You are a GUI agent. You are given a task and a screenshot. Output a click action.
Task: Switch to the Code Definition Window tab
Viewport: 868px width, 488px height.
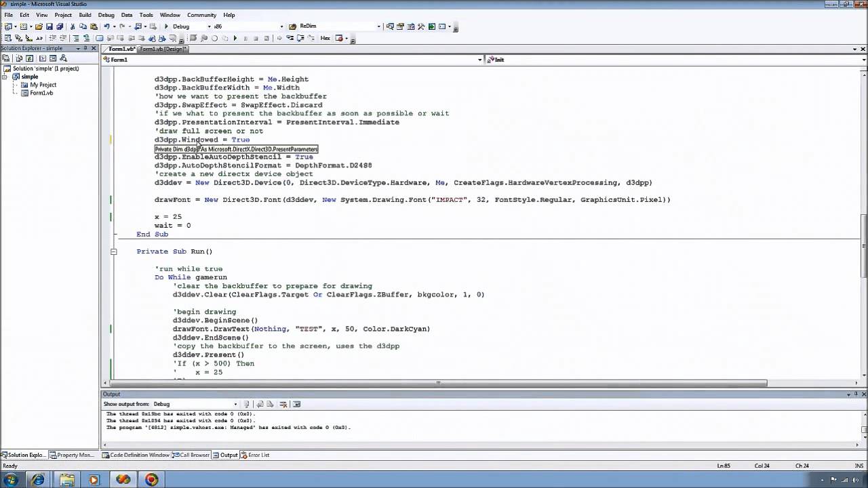pyautogui.click(x=136, y=455)
